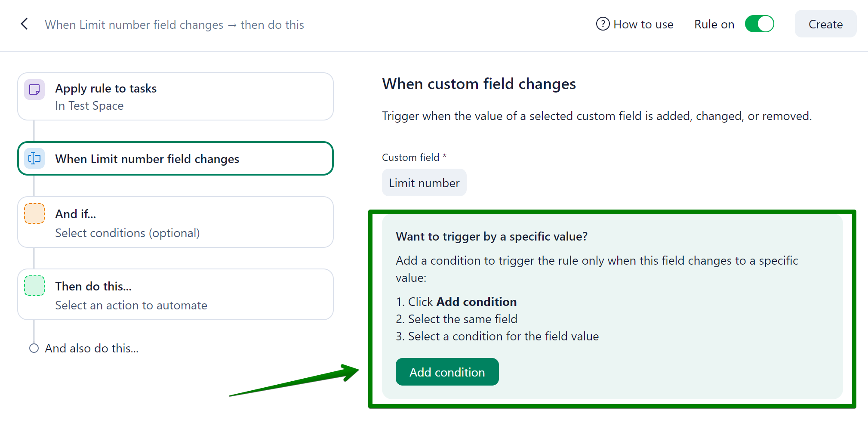The image size is (868, 426).
Task: Click the back arrow icon
Action: click(25, 24)
